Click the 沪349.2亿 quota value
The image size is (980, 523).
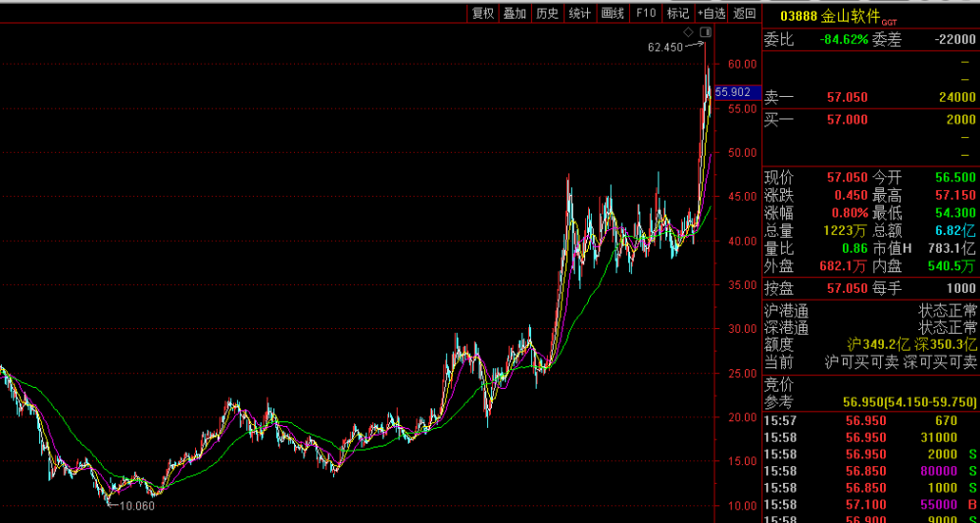coord(879,344)
